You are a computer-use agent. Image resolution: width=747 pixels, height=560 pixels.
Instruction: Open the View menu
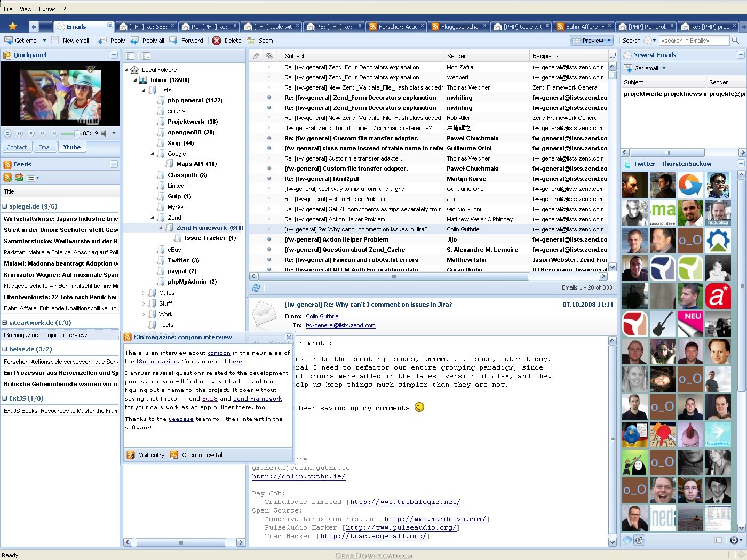pos(26,9)
